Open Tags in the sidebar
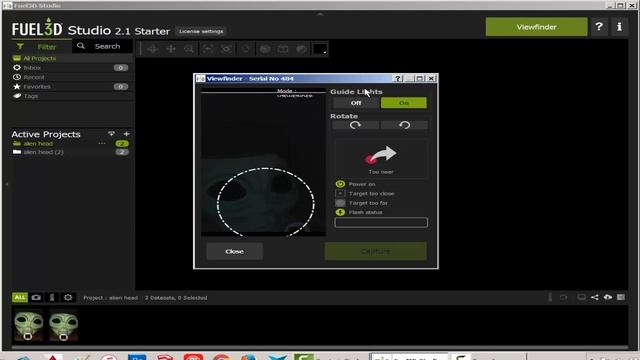Viewport: 640px width, 360px height. (31, 96)
